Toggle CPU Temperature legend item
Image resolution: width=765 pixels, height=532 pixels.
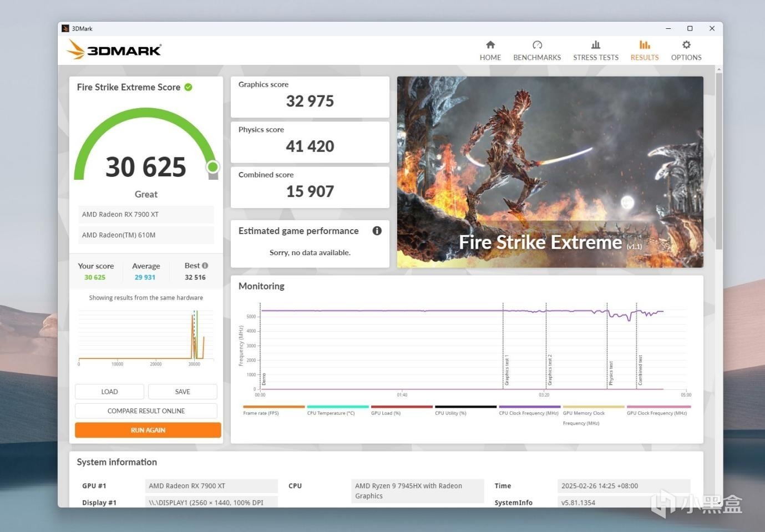pyautogui.click(x=337, y=410)
